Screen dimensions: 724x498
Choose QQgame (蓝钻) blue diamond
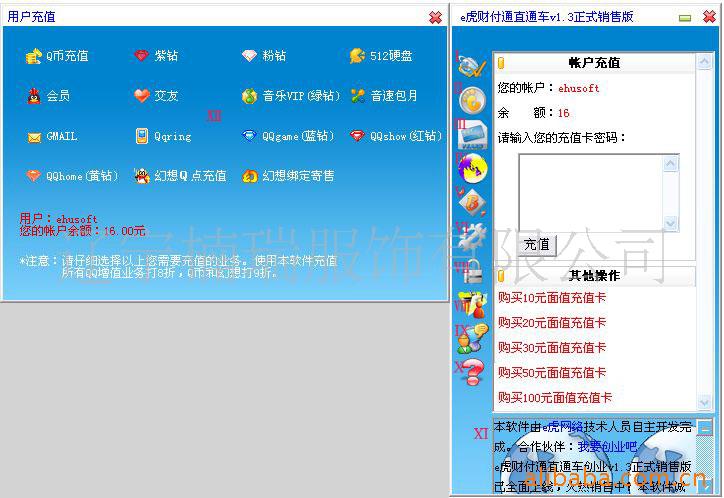[x=288, y=136]
